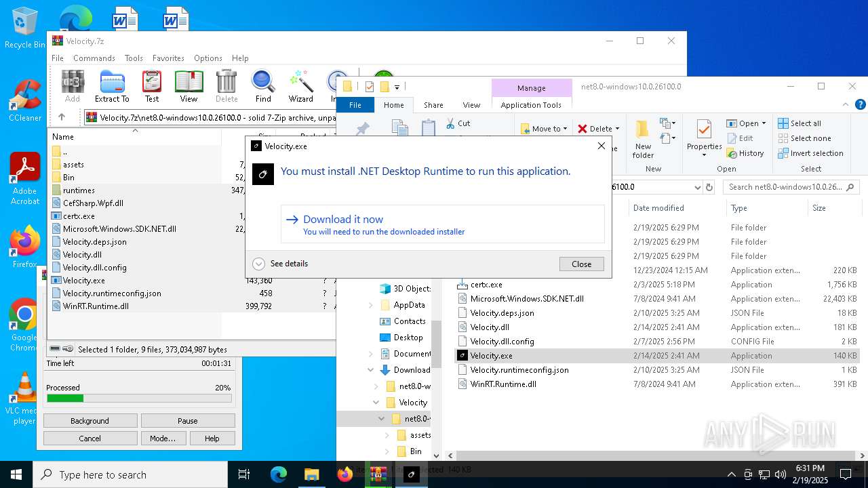This screenshot has width=868, height=488.
Task: Click History in Explorer ribbon
Action: tap(745, 153)
